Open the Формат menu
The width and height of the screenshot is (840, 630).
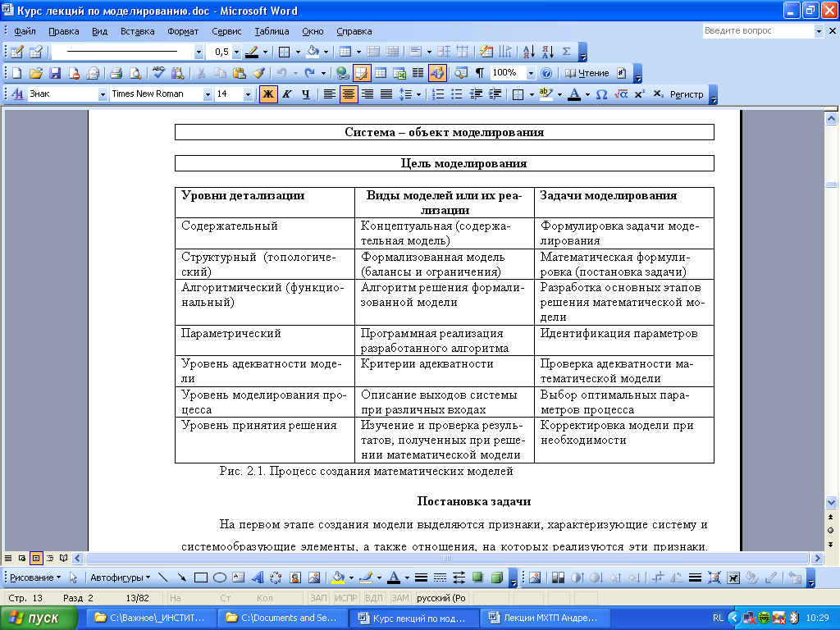(183, 31)
